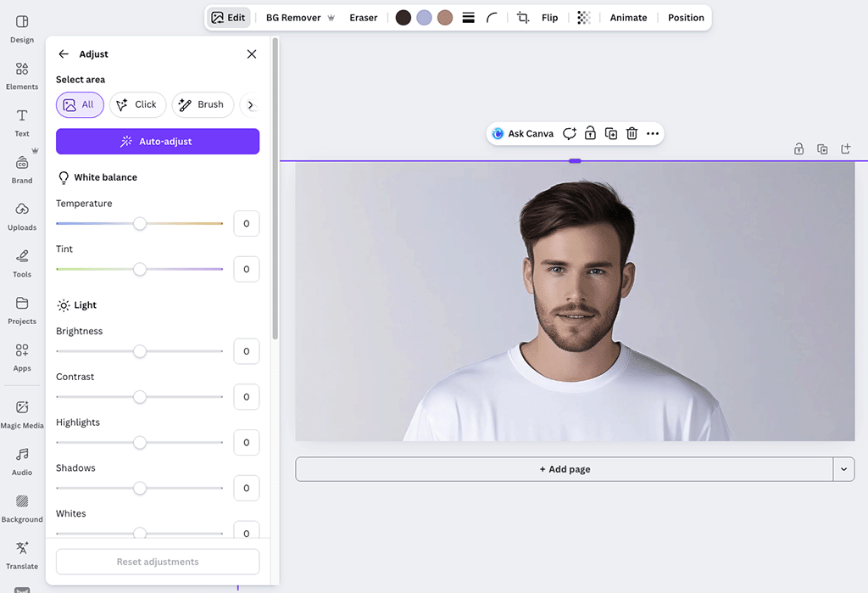The image size is (868, 593).
Task: Click the Edit button in toolbar
Action: [x=228, y=18]
